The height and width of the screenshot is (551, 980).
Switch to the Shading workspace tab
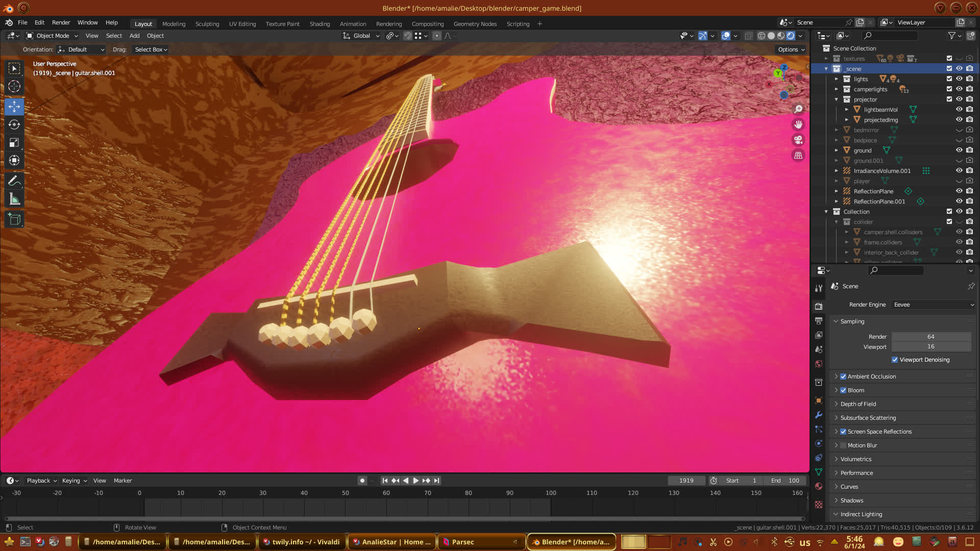click(x=320, y=24)
